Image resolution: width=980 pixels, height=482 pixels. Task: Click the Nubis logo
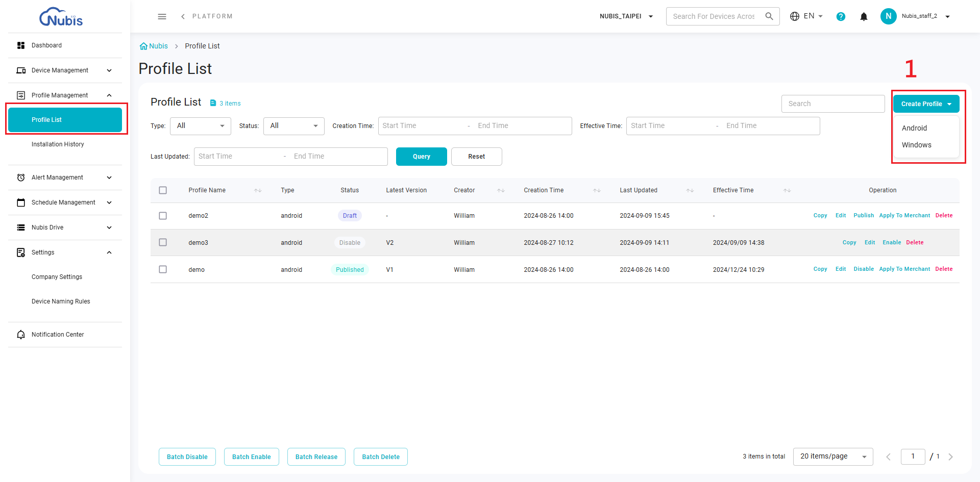tap(61, 17)
